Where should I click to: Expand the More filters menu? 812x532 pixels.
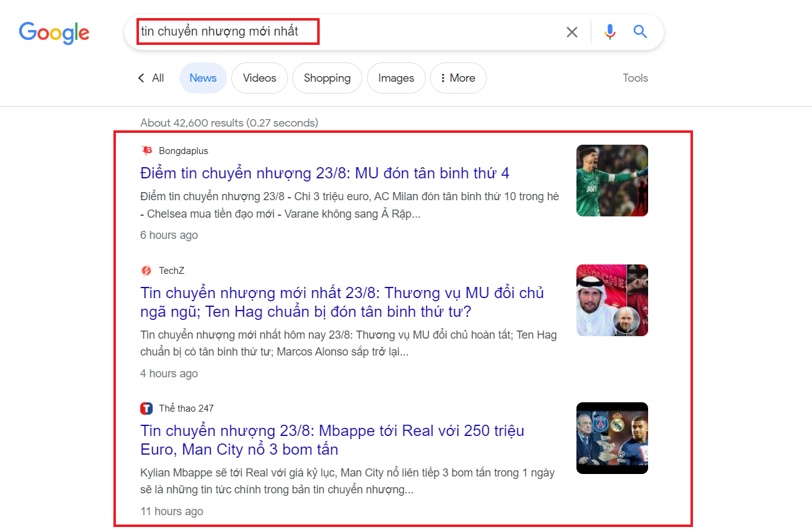click(x=458, y=78)
